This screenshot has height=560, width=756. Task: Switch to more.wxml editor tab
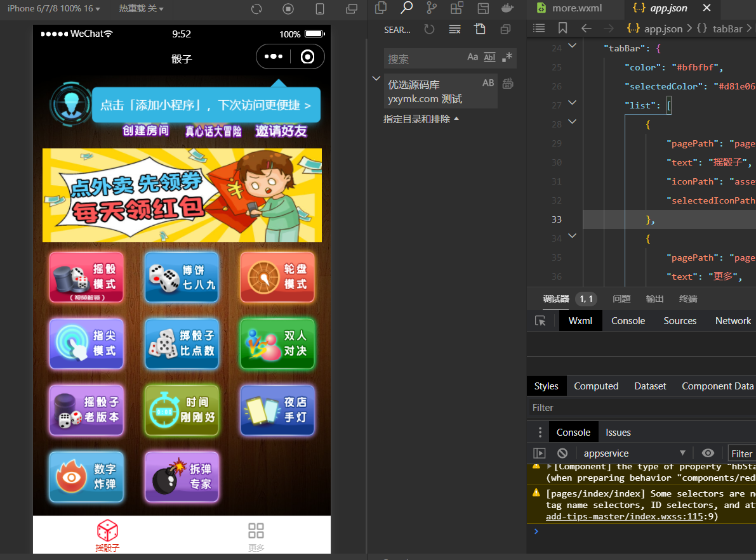click(571, 8)
